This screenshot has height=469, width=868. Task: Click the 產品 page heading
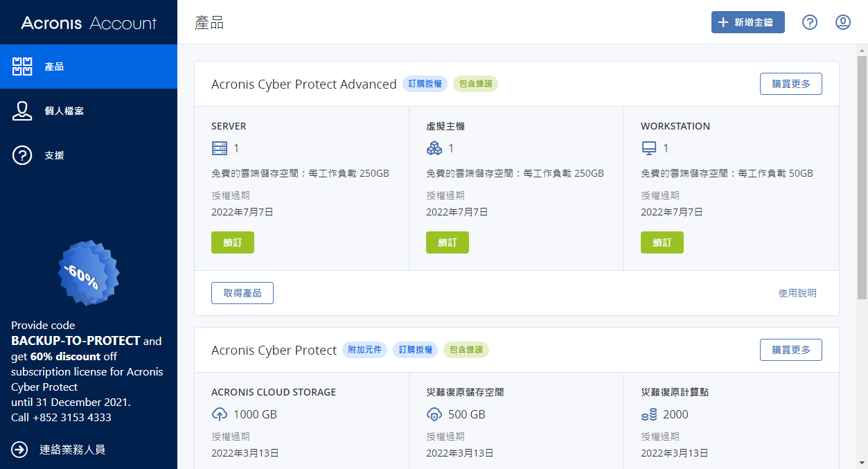[x=209, y=22]
